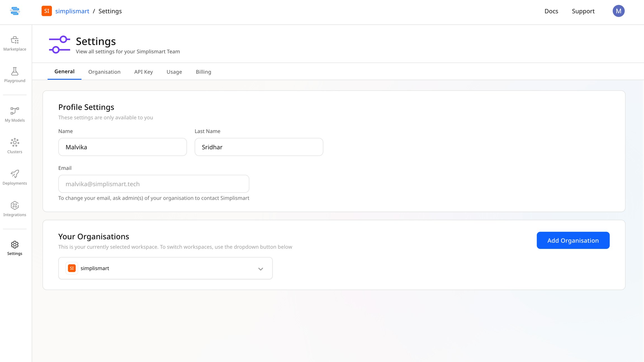Open the M user avatar menu

(x=619, y=11)
